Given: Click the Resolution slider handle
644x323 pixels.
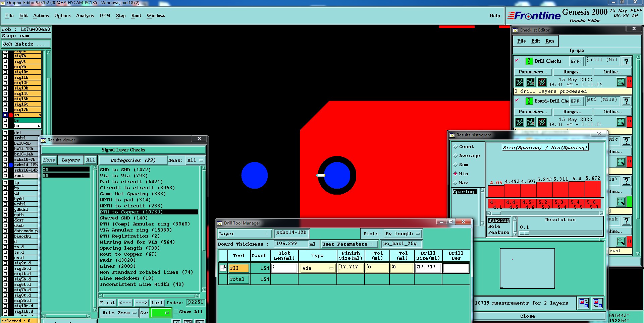Looking at the screenshot, I should point(524,233).
